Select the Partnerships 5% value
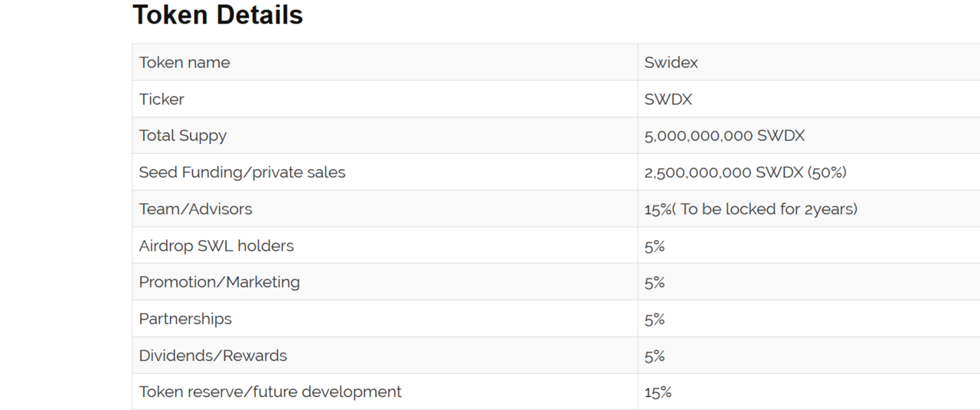 point(655,319)
